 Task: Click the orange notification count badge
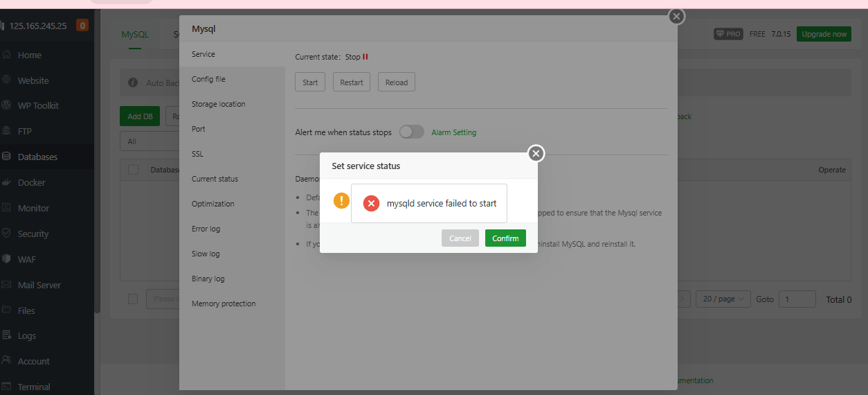tap(82, 26)
